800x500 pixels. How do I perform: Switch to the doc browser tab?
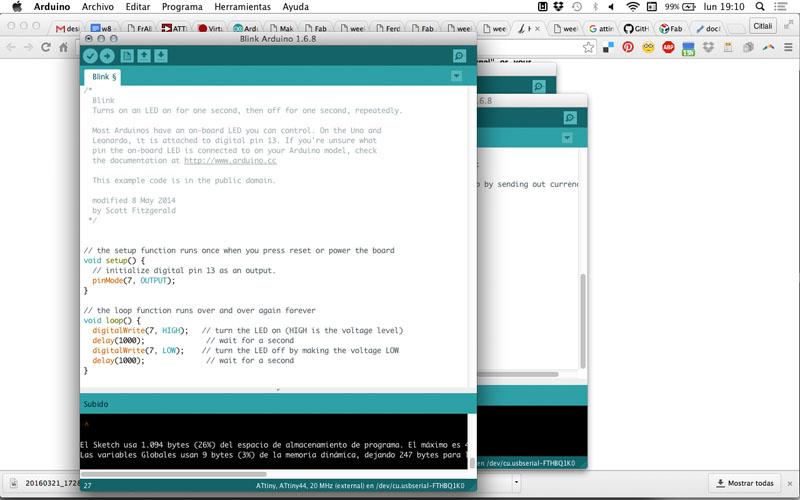tap(708, 29)
